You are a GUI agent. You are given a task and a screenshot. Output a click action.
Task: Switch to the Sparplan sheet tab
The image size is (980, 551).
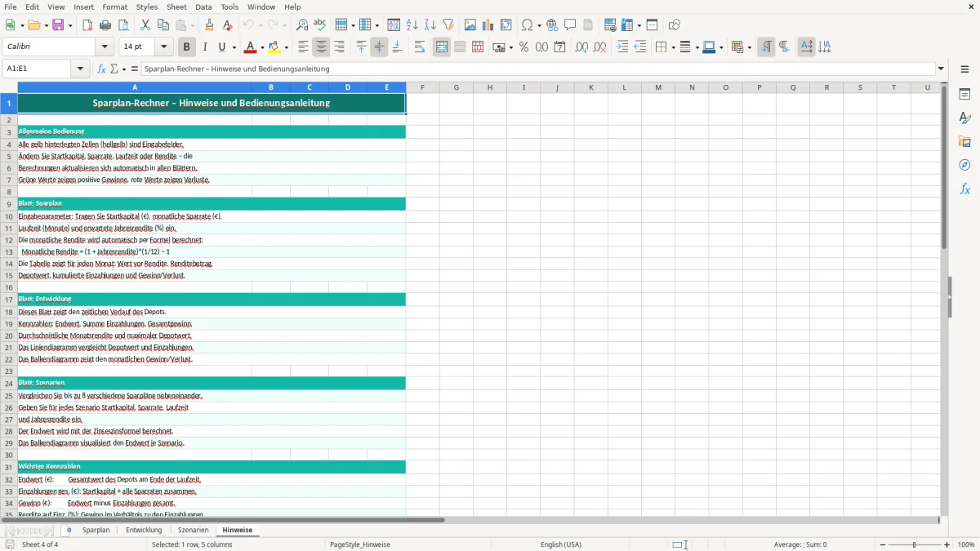click(96, 530)
